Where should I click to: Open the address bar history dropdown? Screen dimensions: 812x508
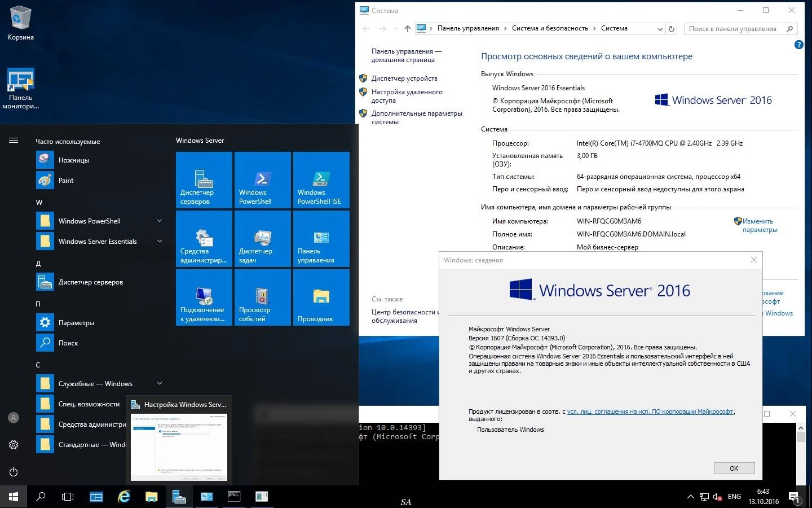660,29
